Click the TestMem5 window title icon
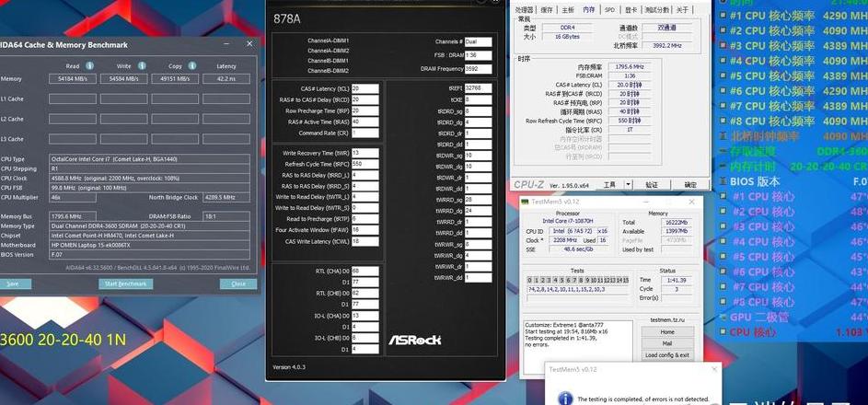The image size is (868, 405). [x=525, y=202]
